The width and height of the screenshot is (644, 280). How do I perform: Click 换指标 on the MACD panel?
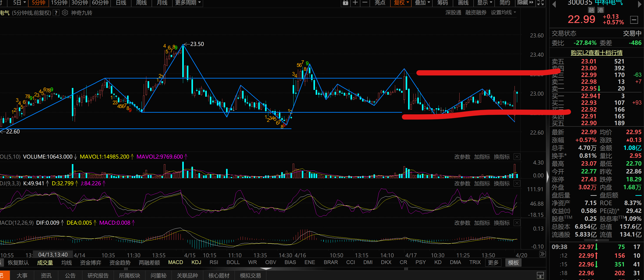[501, 223]
